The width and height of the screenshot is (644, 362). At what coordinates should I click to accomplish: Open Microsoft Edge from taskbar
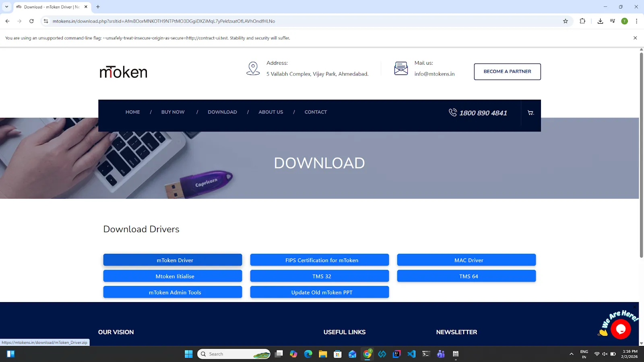click(308, 354)
